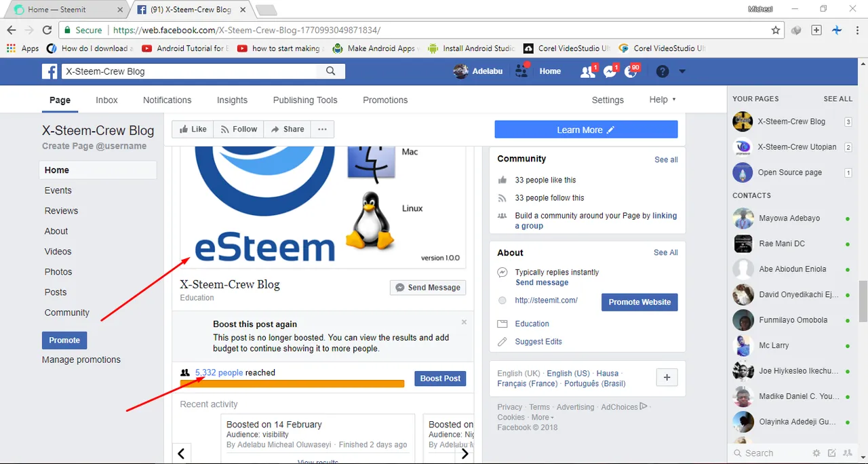868x464 pixels.
Task: Click the Share button
Action: pyautogui.click(x=288, y=129)
